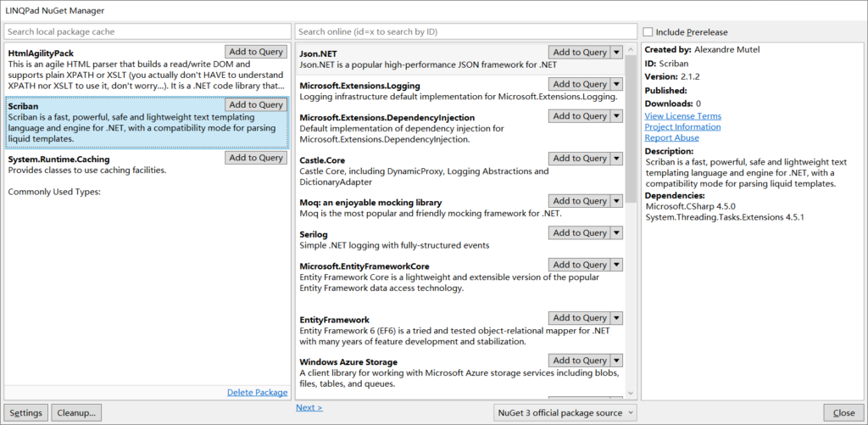This screenshot has width=868, height=425.
Task: Select Castle.Core package title
Action: 322,160
